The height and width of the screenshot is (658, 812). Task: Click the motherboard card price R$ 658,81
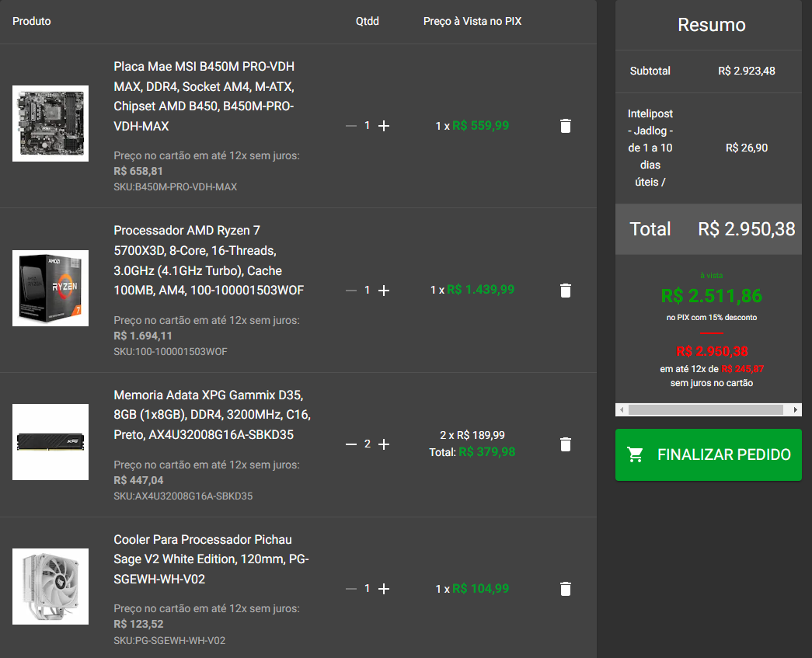138,171
